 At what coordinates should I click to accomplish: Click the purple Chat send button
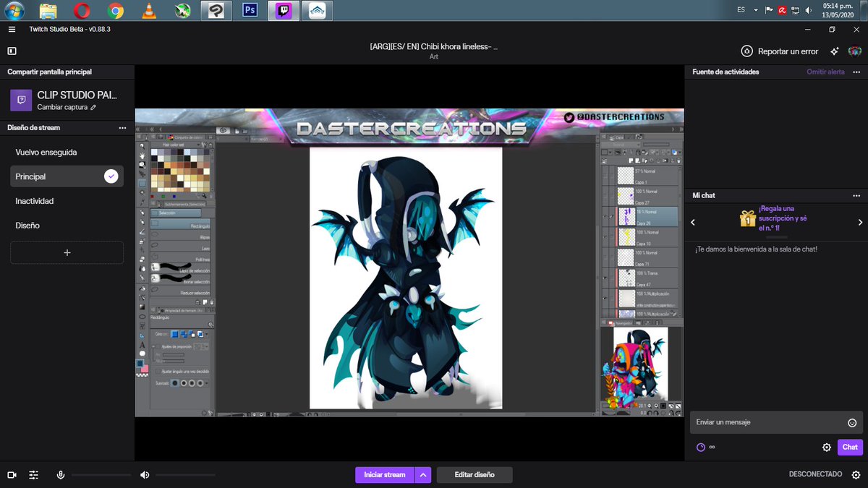click(850, 448)
